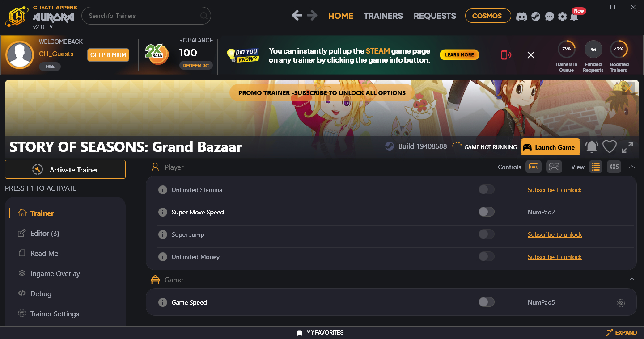Screen dimensions: 644x339
Task: Collapse the Player section chevron
Action: click(632, 167)
